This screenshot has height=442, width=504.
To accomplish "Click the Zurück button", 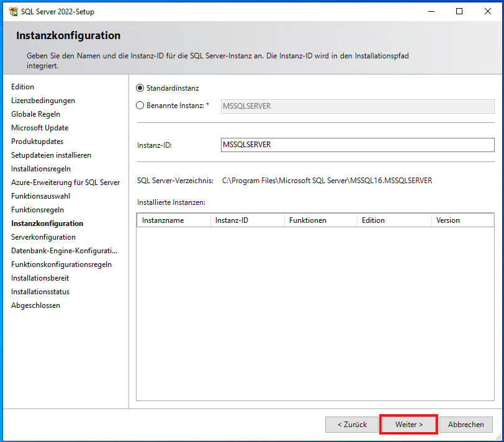I will 351,425.
